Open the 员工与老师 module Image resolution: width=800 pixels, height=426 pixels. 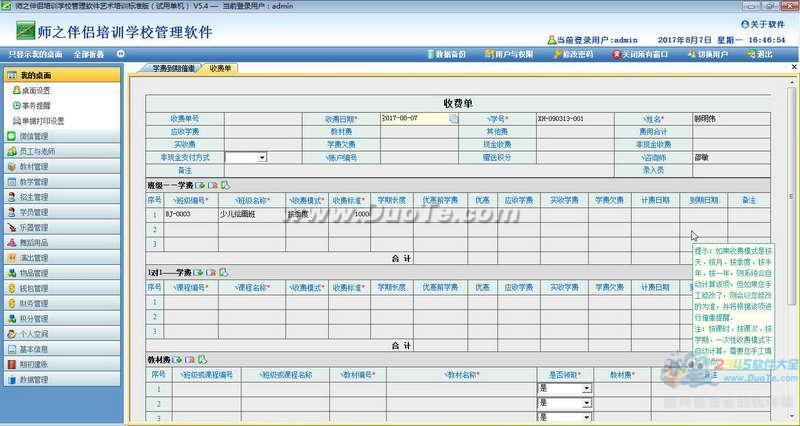pyautogui.click(x=62, y=152)
